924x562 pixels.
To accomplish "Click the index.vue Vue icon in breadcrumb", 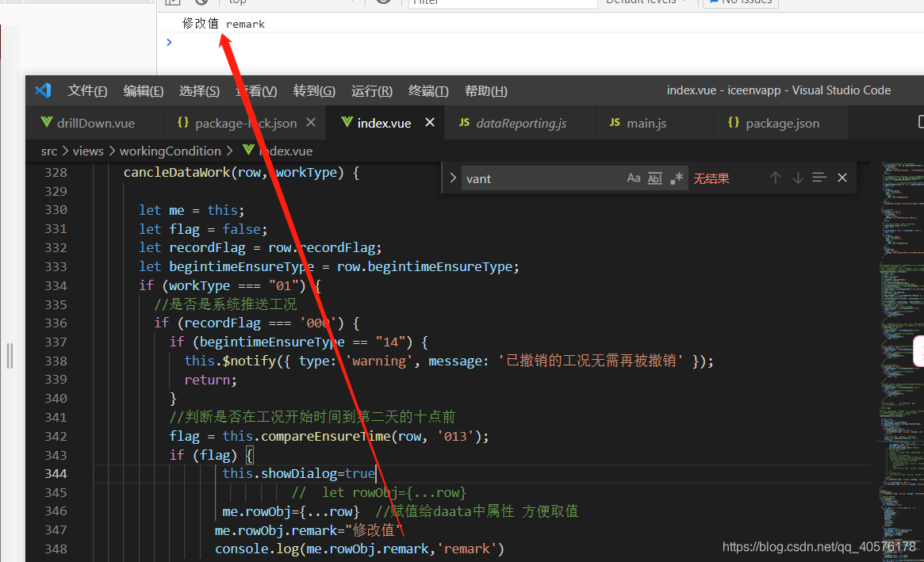I will tap(249, 151).
